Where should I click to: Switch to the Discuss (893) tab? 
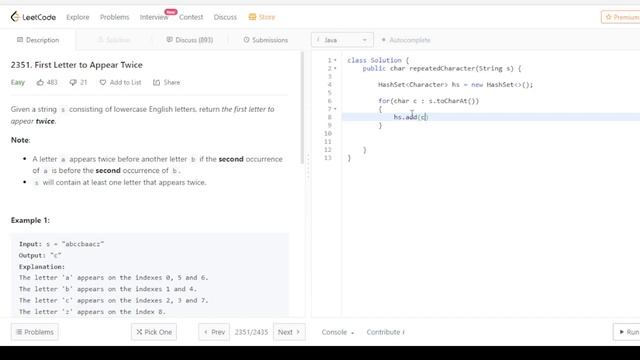click(x=190, y=40)
